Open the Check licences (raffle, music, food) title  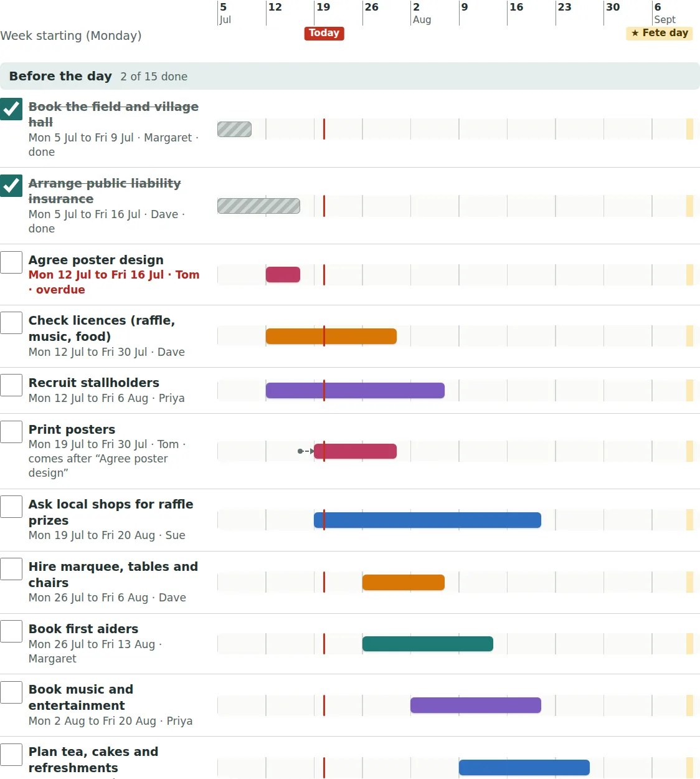tap(102, 328)
